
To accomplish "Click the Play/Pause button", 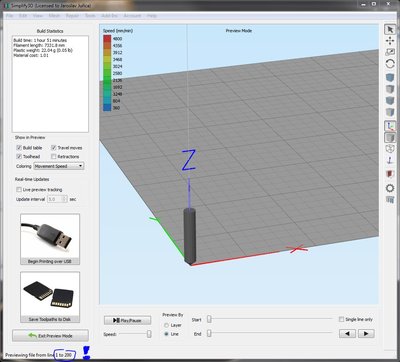I will tap(127, 320).
